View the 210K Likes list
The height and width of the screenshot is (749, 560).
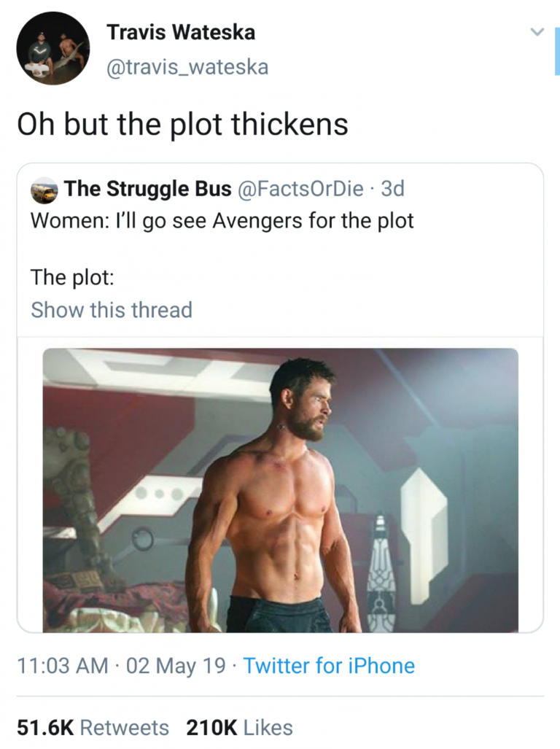tap(239, 727)
